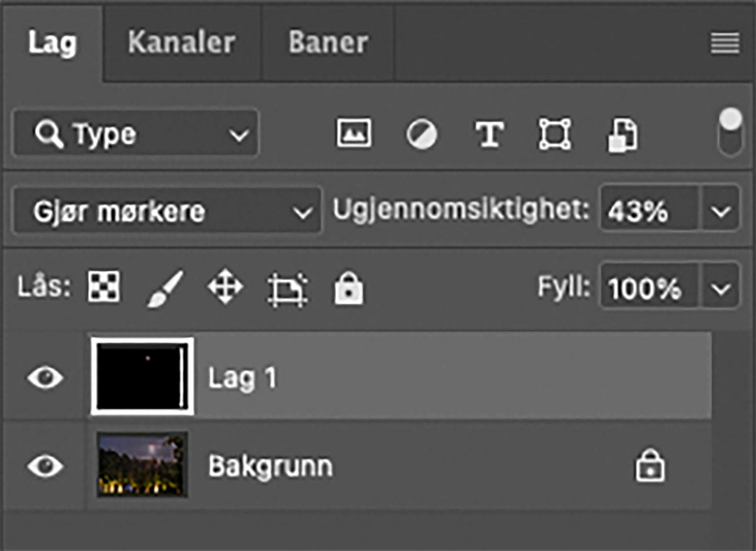This screenshot has height=551, width=756.
Task: Lock image pixels brush icon
Action: 165,288
